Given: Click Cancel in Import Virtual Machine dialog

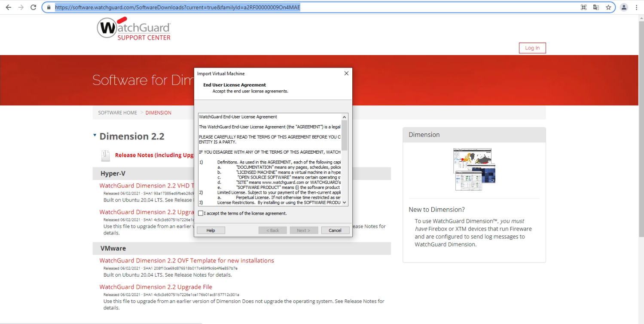Looking at the screenshot, I should 335,230.
